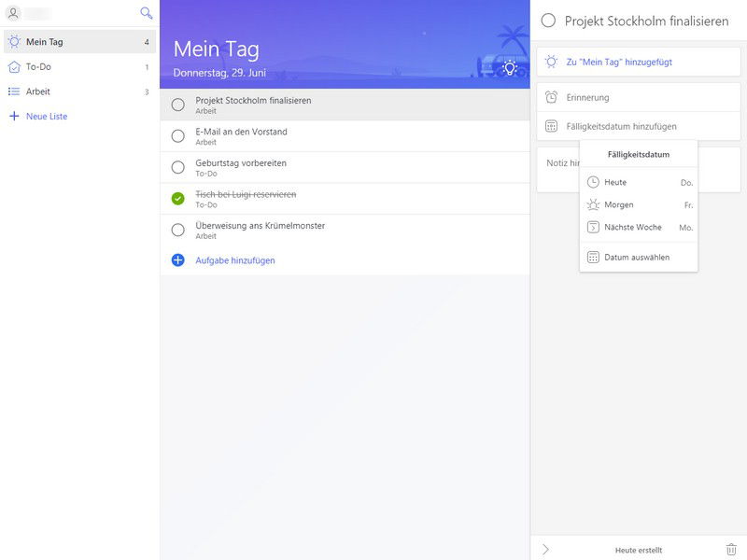The width and height of the screenshot is (747, 560).
Task: Complete the E-Mail an den Vorstand task
Action: coord(177,135)
